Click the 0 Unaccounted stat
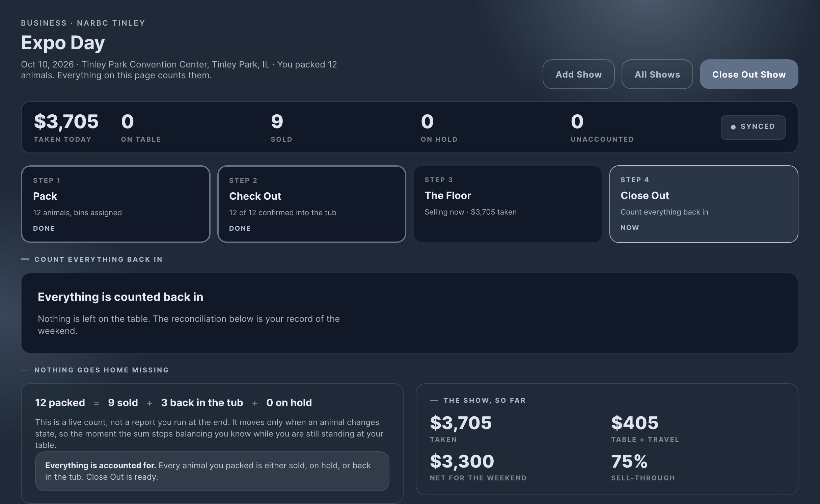 click(602, 127)
